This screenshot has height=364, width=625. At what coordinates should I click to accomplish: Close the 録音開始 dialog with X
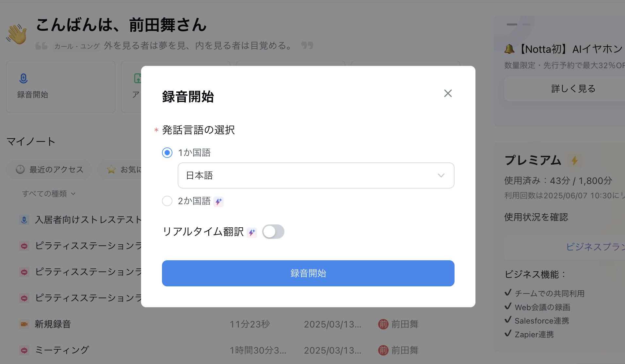click(x=448, y=93)
